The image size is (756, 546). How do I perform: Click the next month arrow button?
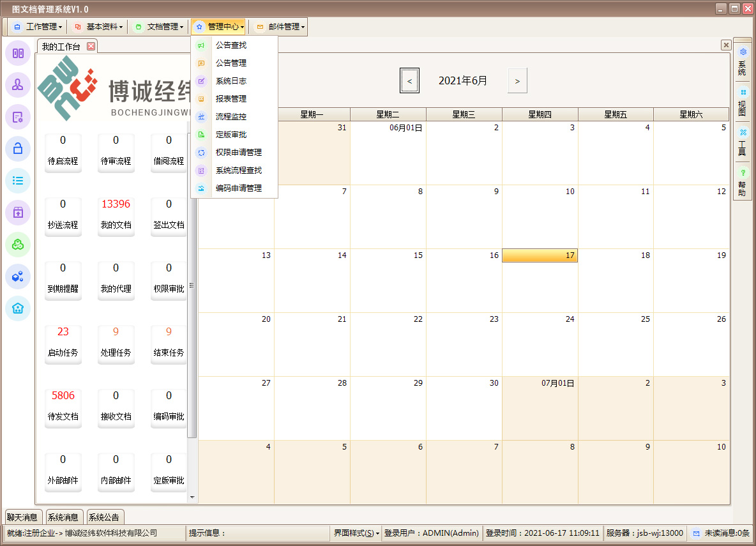[517, 80]
